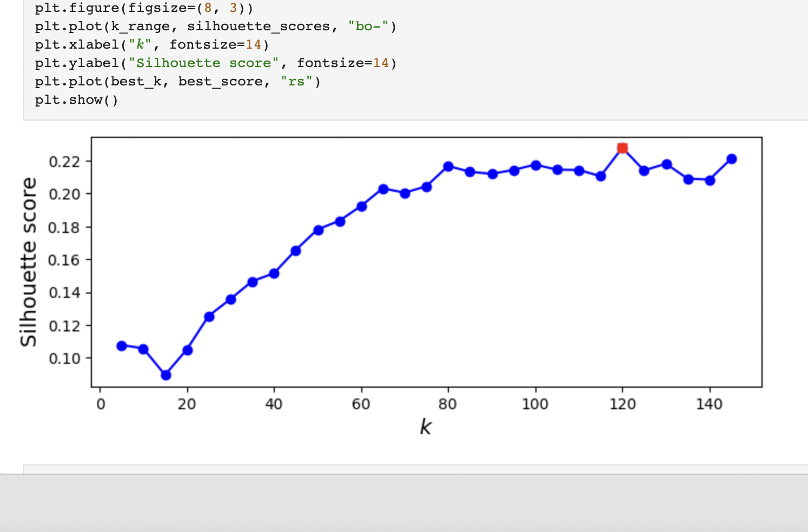Click the 0.22 y-axis tick label
The width and height of the screenshot is (808, 532).
click(x=64, y=162)
